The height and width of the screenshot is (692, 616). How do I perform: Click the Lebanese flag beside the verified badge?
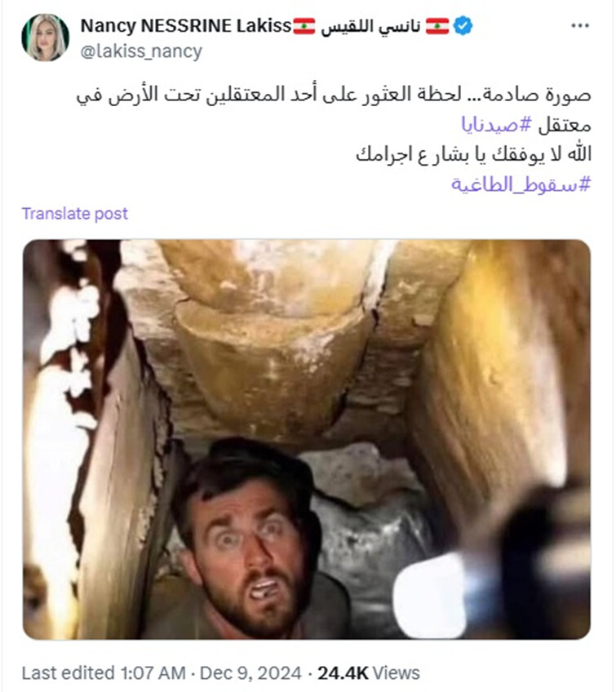click(437, 26)
